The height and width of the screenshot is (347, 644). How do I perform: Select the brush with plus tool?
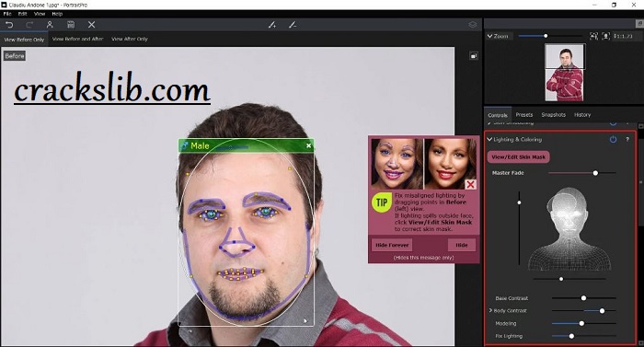[x=272, y=25]
